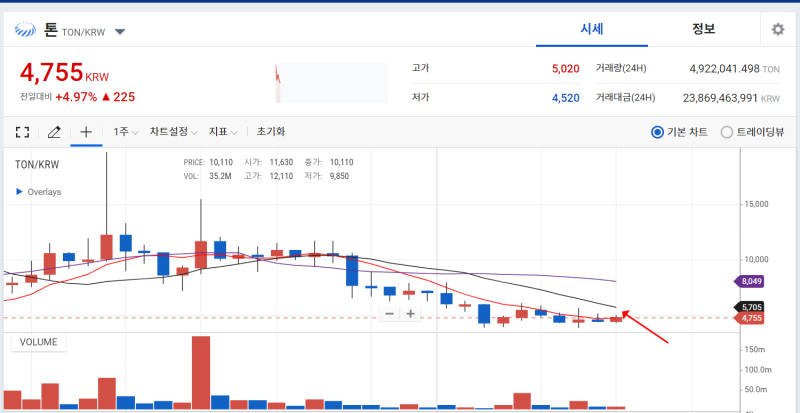Zoom out chart with minus button
This screenshot has width=800, height=413.
pyautogui.click(x=390, y=313)
